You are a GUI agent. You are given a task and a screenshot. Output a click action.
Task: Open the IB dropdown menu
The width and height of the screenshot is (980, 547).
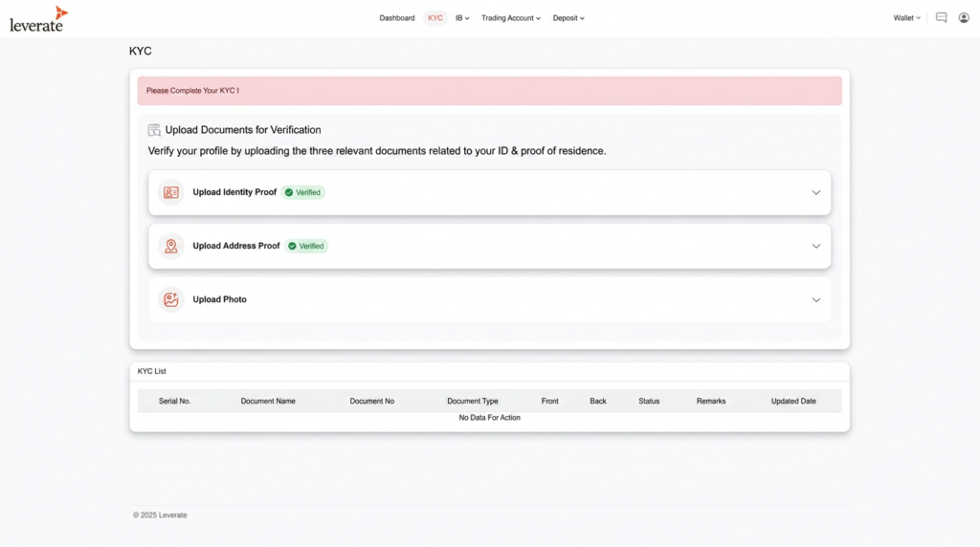(x=462, y=18)
